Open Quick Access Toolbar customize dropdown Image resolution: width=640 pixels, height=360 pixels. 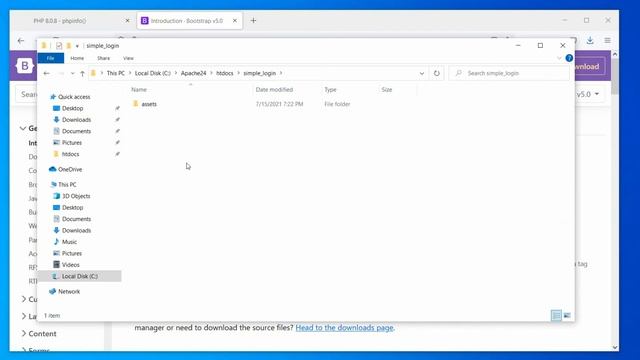[x=77, y=46]
